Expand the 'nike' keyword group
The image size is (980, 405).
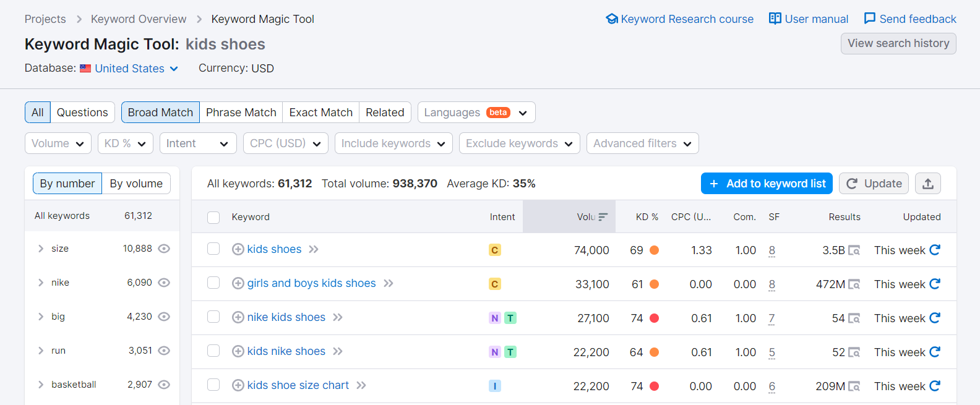tap(41, 283)
